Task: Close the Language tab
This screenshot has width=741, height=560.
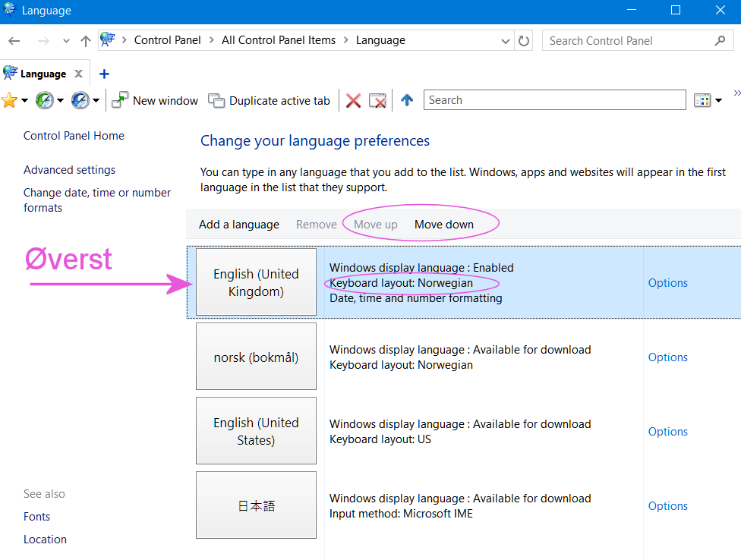Action: tap(78, 74)
